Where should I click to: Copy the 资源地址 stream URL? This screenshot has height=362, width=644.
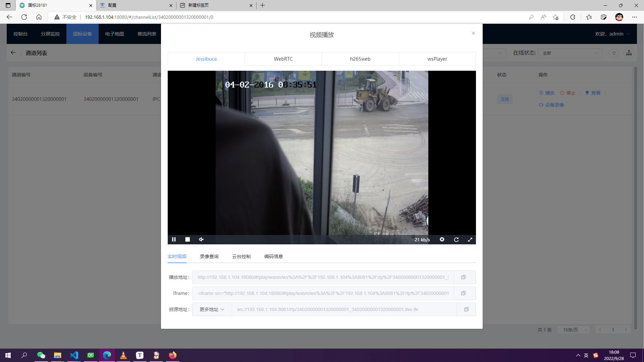pyautogui.click(x=466, y=309)
